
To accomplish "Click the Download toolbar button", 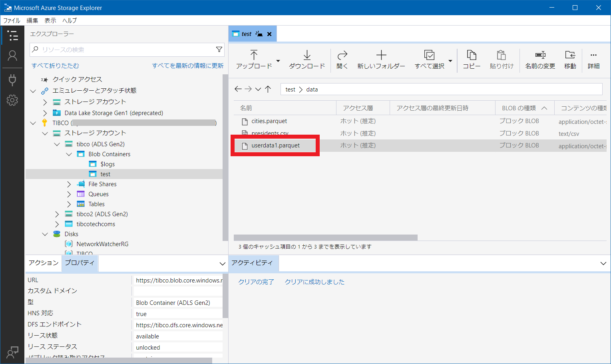I will [307, 60].
